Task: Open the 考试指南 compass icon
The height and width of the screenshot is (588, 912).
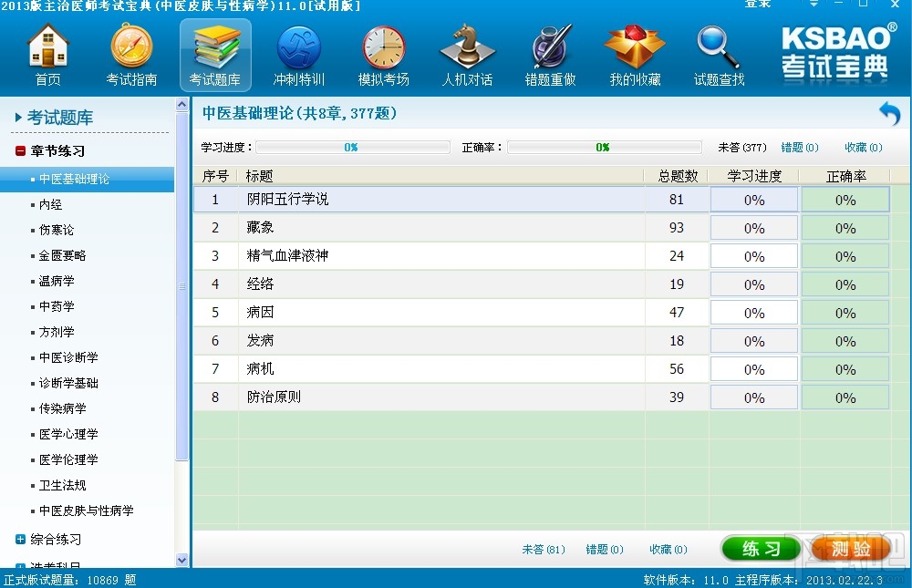Action: [131, 55]
